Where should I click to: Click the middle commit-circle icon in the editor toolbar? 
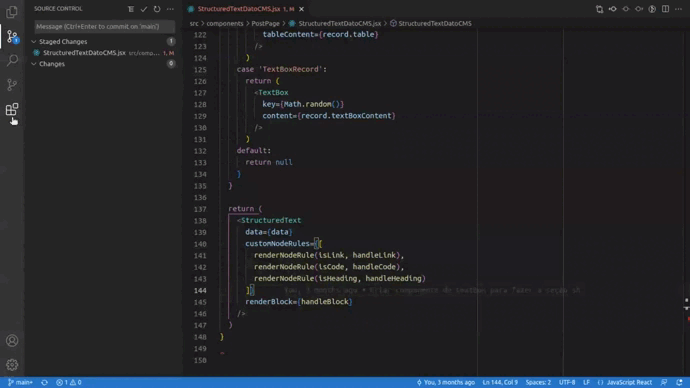click(626, 9)
